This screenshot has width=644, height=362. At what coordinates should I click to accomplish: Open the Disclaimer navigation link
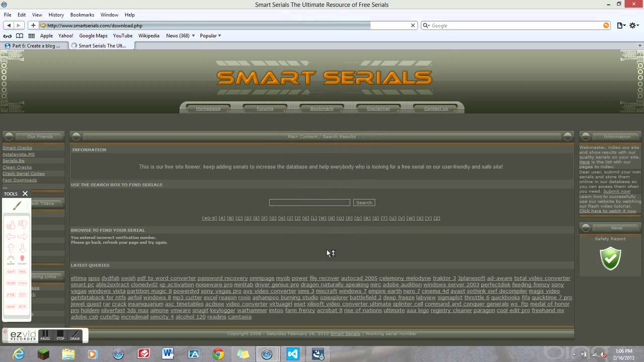pyautogui.click(x=378, y=109)
